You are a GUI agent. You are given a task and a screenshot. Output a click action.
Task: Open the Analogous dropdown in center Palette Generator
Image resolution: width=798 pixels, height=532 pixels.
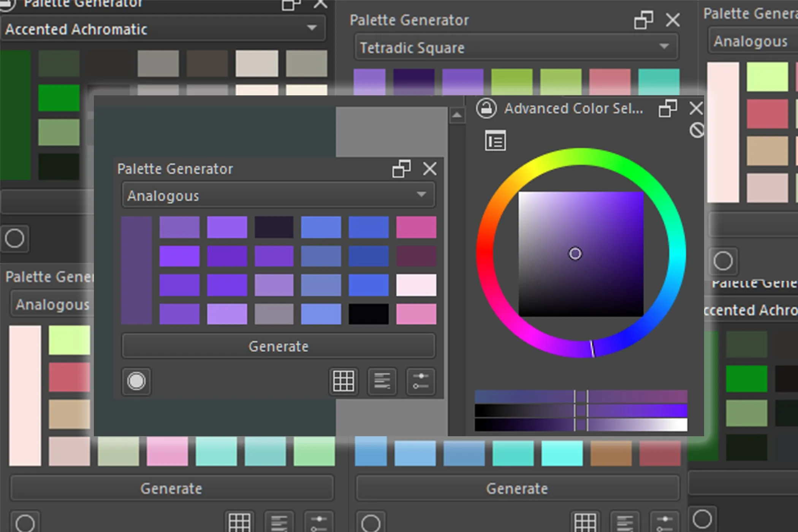(x=278, y=195)
